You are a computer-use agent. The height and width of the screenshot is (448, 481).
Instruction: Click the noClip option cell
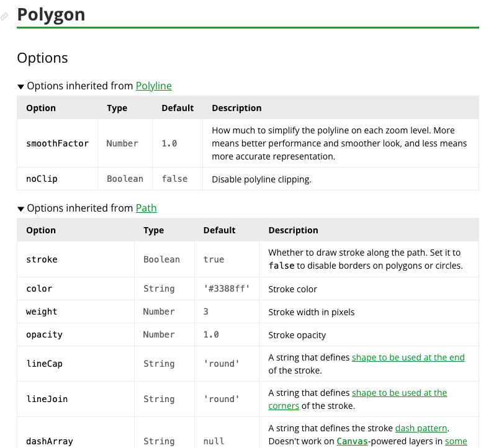[x=42, y=179]
